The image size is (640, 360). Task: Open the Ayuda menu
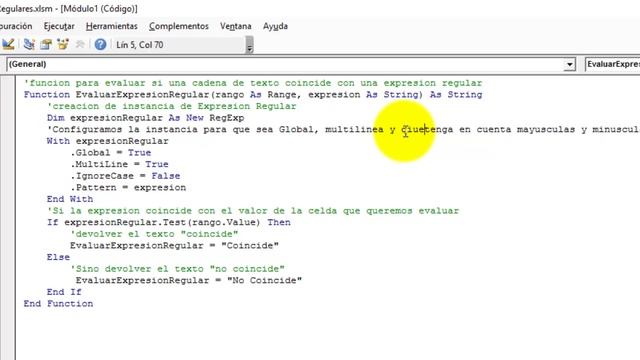point(275,26)
